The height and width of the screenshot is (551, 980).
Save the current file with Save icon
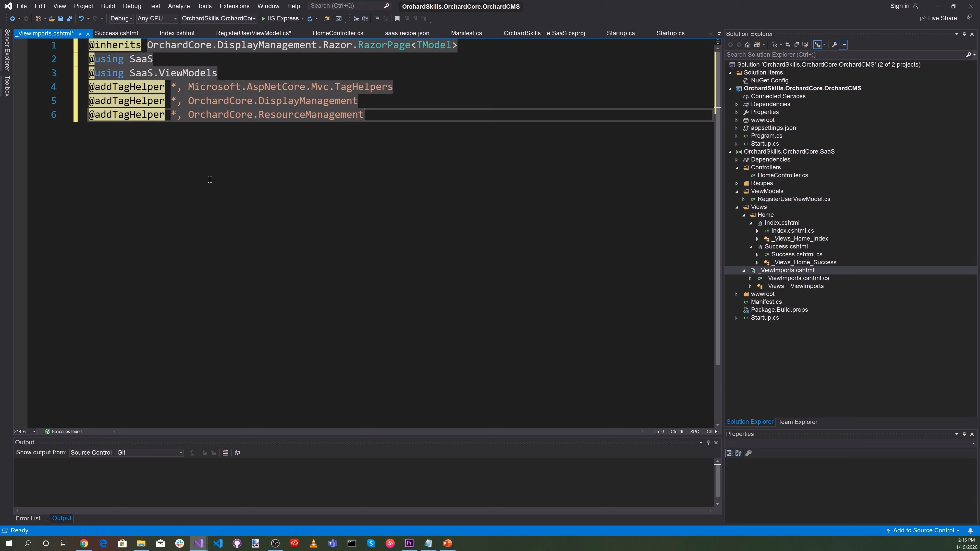(x=60, y=19)
